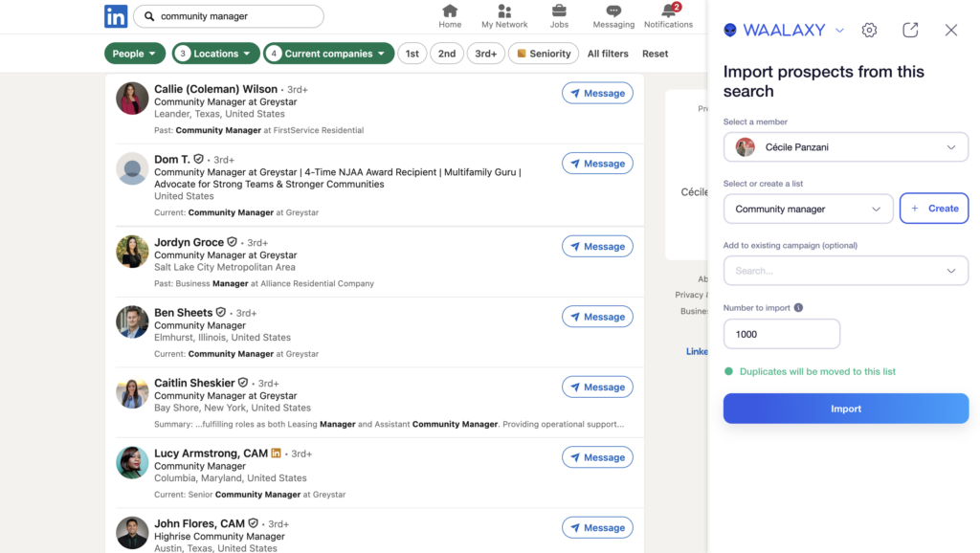This screenshot has height=553, width=980.
Task: Open Jordyn Groce profile name link
Action: (189, 242)
